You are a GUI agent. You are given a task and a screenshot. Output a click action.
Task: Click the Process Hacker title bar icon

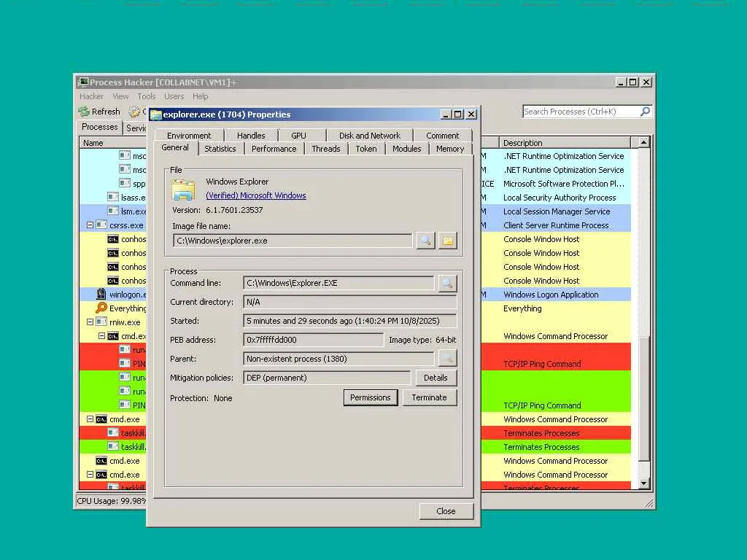[83, 82]
